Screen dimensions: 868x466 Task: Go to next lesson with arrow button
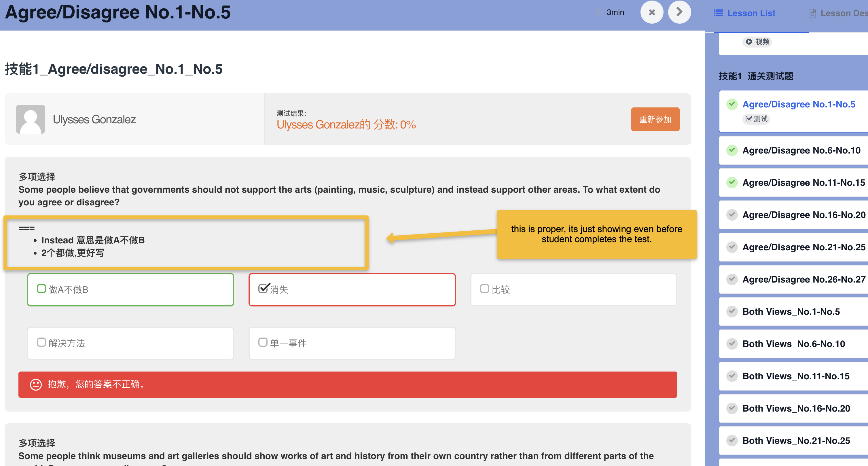point(679,12)
